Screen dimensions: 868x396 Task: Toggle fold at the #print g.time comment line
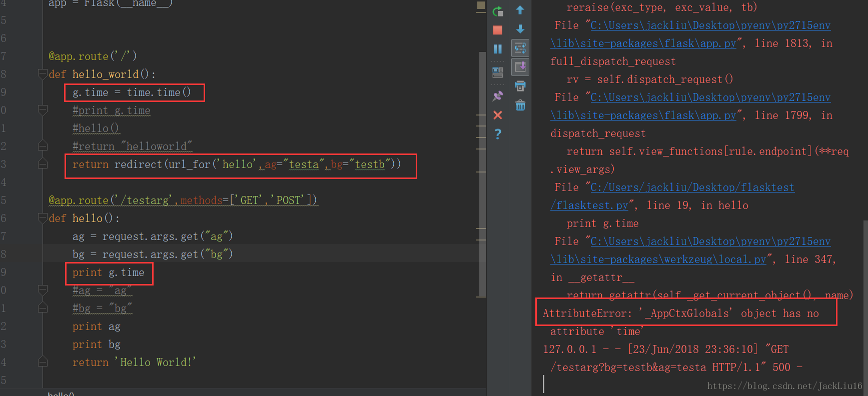click(x=43, y=110)
